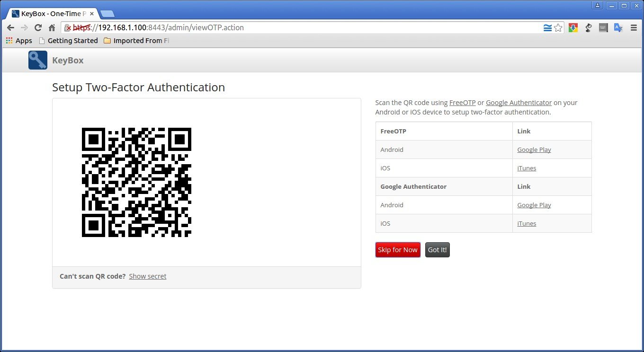Maximize the browser window

pyautogui.click(x=624, y=5)
